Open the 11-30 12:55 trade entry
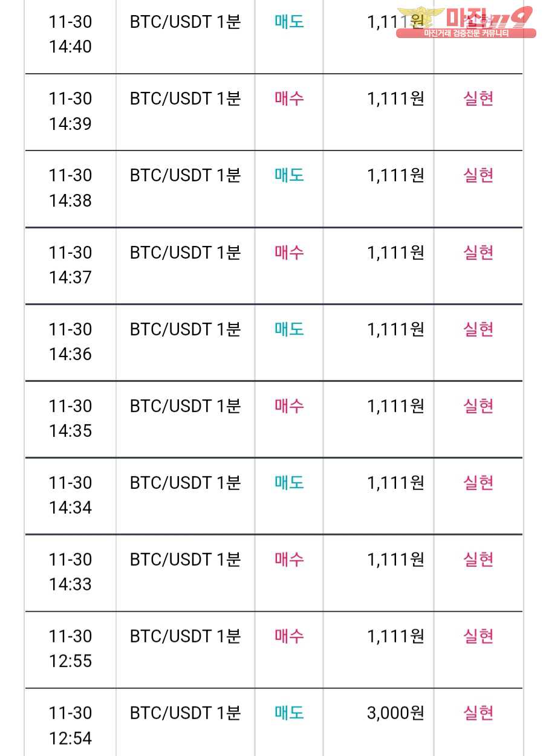The image size is (543, 756). tap(273, 650)
